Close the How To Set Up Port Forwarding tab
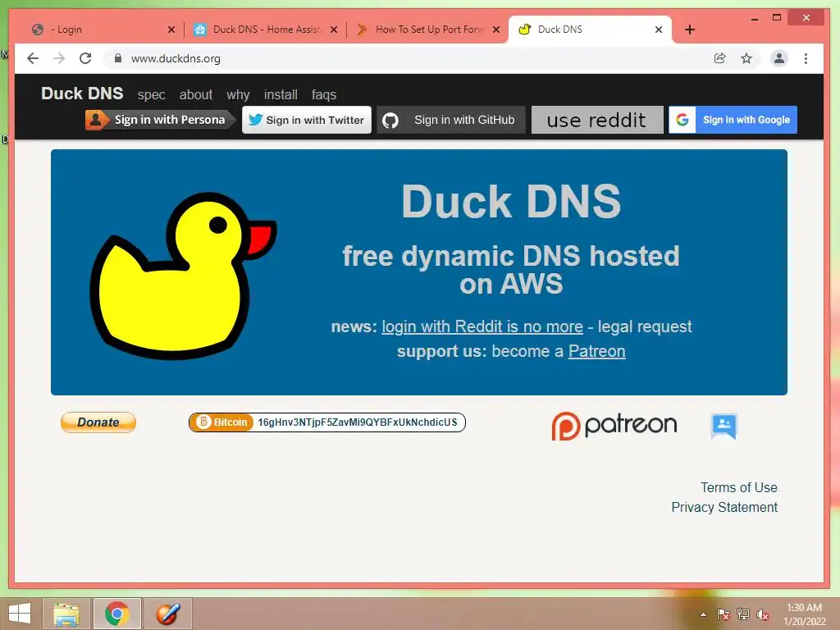 496,30
